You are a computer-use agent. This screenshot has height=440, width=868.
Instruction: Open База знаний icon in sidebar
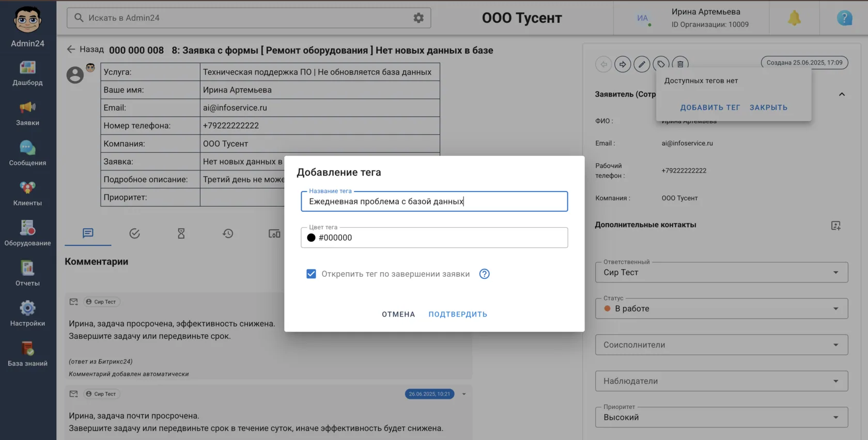pos(27,349)
